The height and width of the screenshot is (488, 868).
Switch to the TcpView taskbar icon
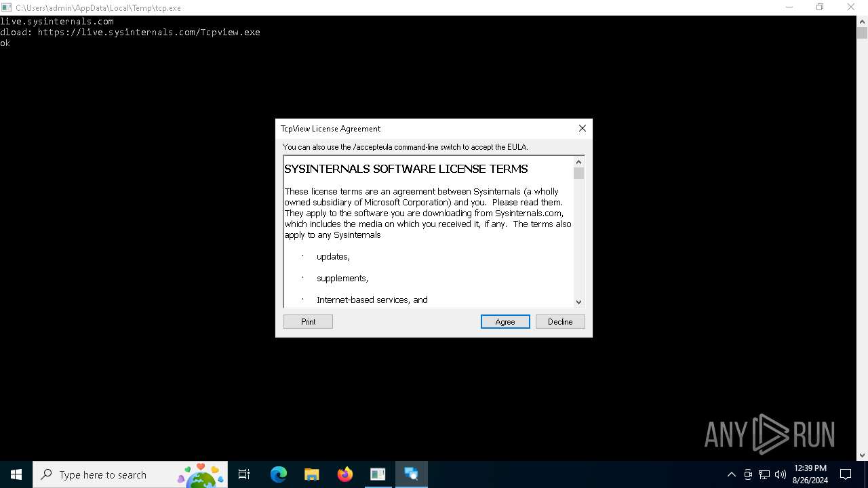tap(411, 474)
